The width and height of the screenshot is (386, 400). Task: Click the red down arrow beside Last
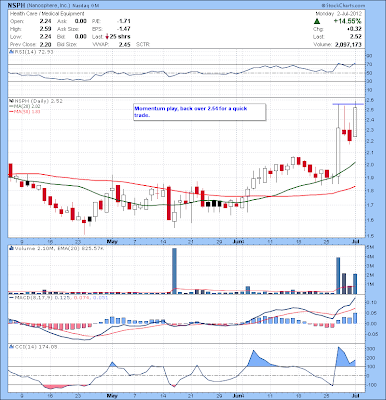(107, 37)
